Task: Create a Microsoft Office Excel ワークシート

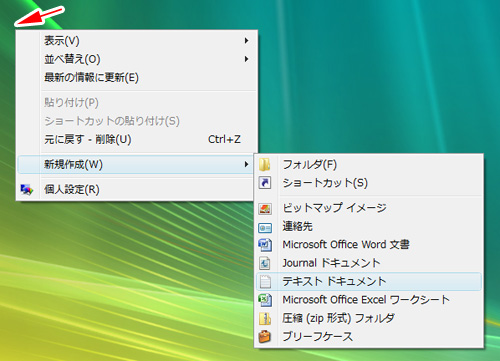Action: pos(369,300)
